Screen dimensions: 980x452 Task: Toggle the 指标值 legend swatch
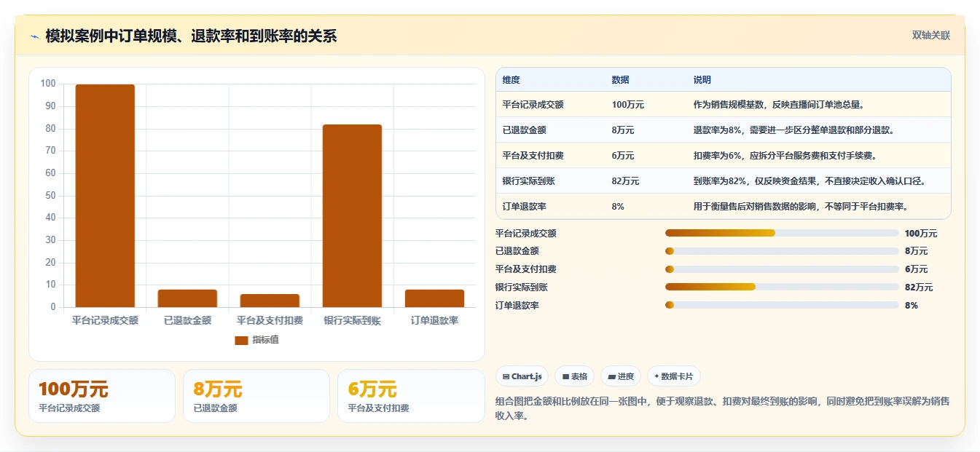click(x=241, y=340)
